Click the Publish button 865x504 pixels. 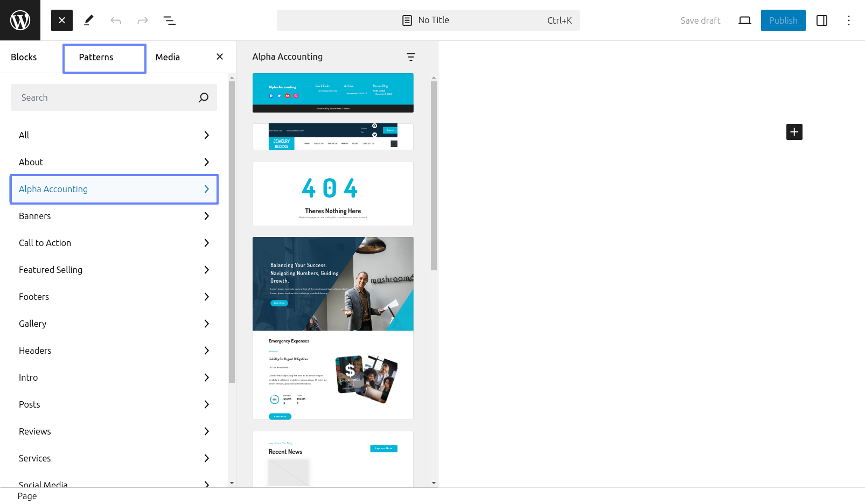[x=783, y=20]
